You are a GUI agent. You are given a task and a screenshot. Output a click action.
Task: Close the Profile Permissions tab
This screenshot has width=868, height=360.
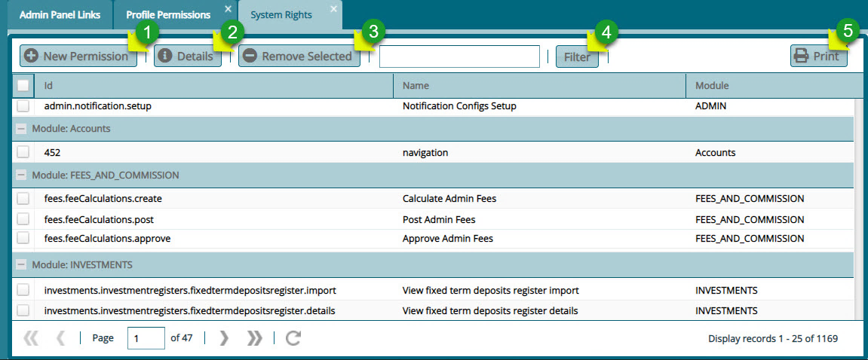[228, 9]
